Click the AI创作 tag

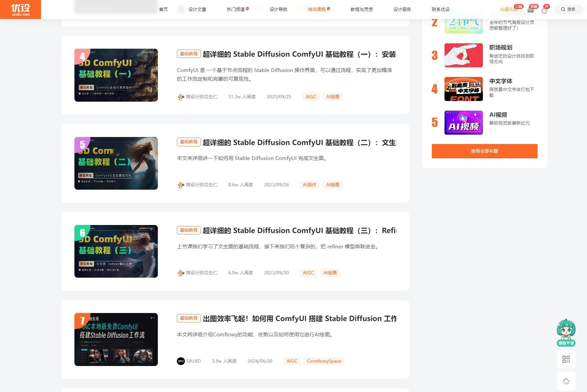310,185
